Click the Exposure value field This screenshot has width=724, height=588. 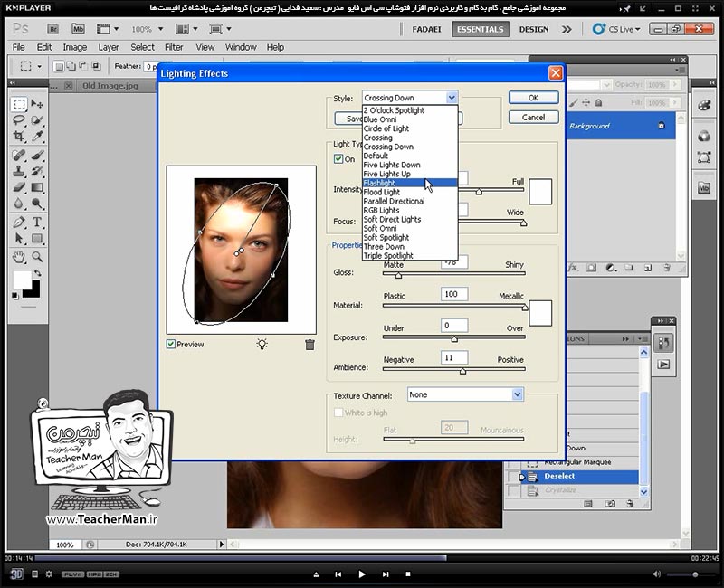click(454, 326)
